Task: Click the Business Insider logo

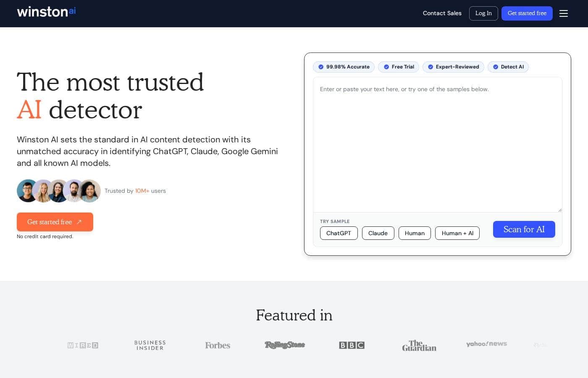Action: (150, 345)
